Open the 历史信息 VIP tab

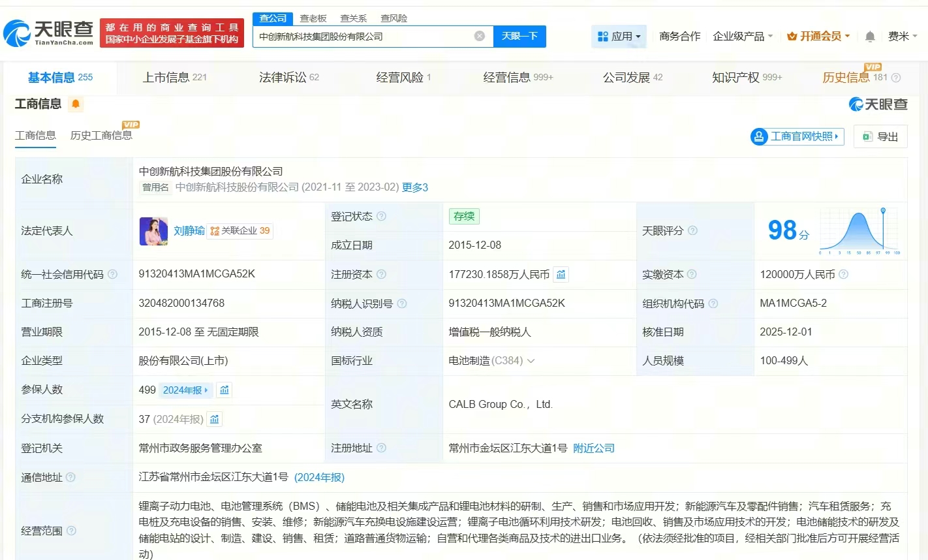click(855, 78)
